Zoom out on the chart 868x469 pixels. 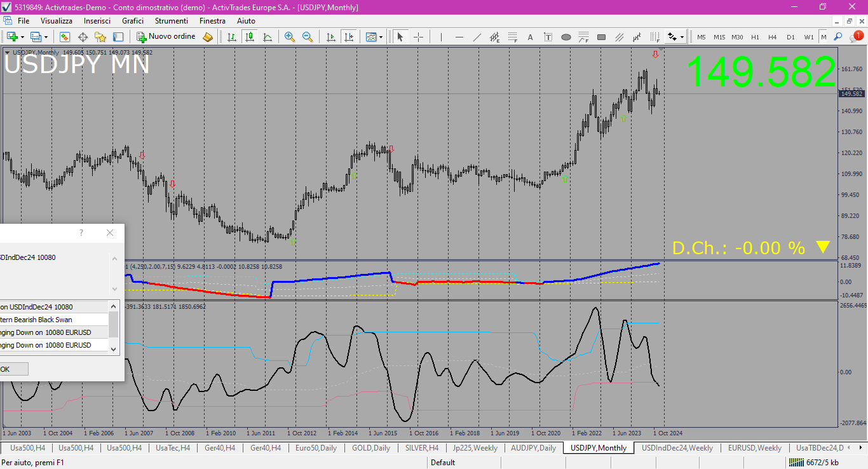(x=308, y=37)
